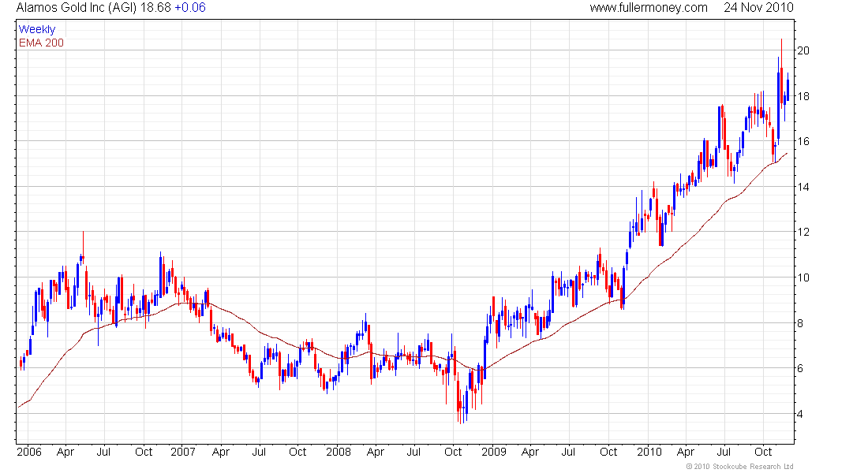Click the Alamos Gold Inc (AGI) title
The image size is (868, 473).
pos(77,8)
